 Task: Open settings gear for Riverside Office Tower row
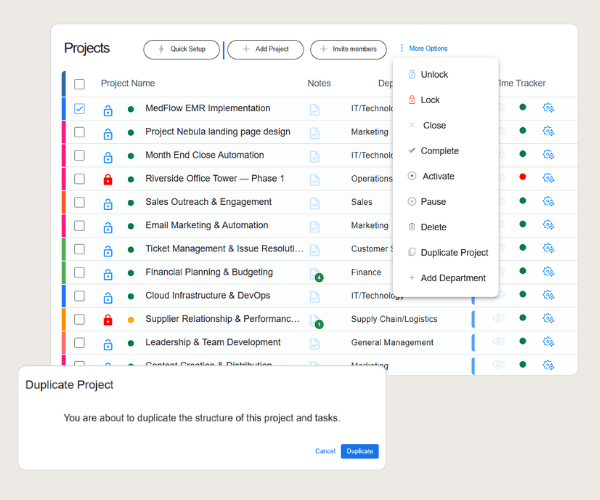click(x=548, y=178)
